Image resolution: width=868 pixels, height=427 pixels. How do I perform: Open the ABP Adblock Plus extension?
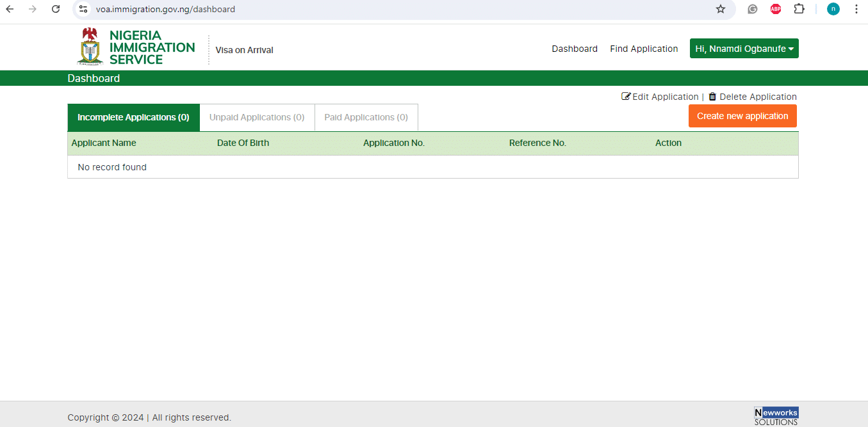coord(776,9)
